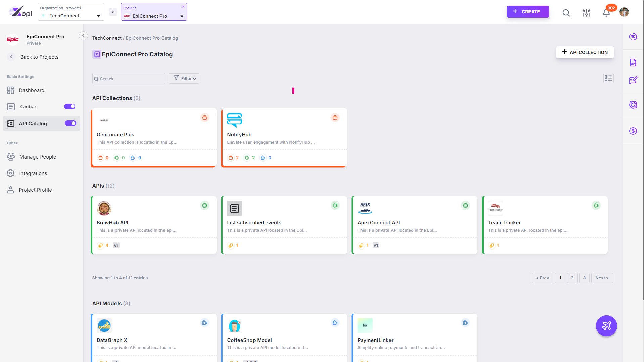The height and width of the screenshot is (362, 644).
Task: Open the settings sliders icon in header
Action: click(586, 13)
